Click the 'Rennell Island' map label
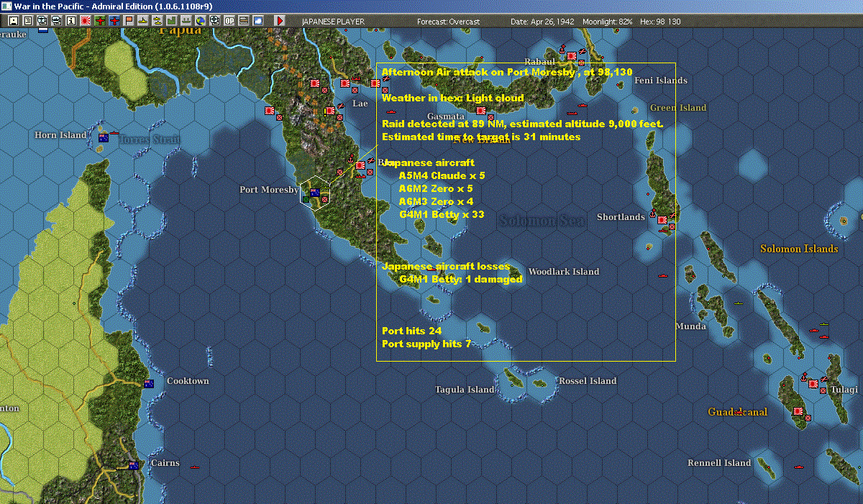 719,463
